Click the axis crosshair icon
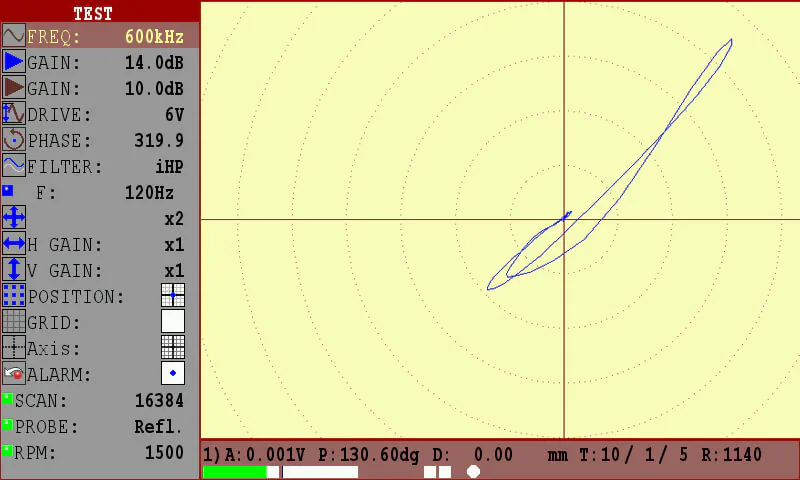 [x=13, y=348]
